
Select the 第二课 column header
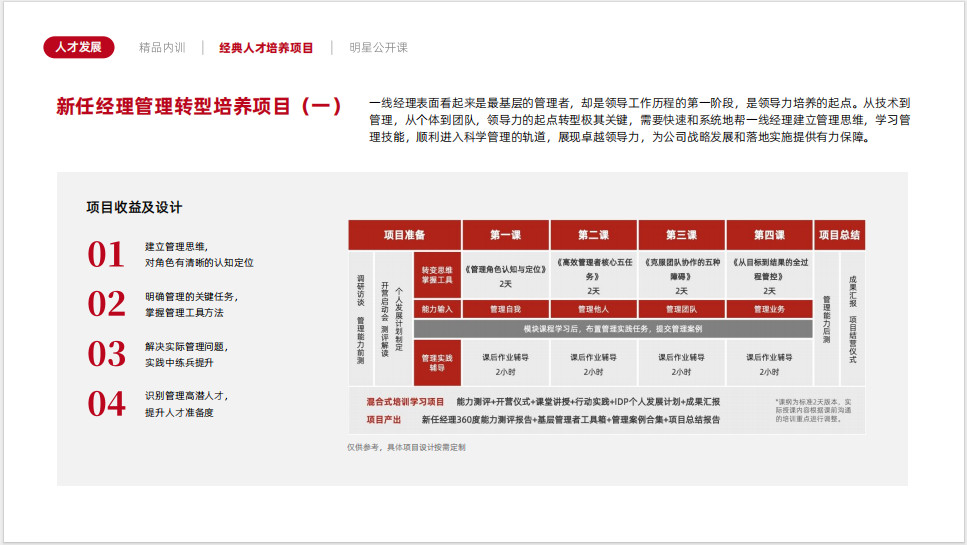tap(593, 235)
